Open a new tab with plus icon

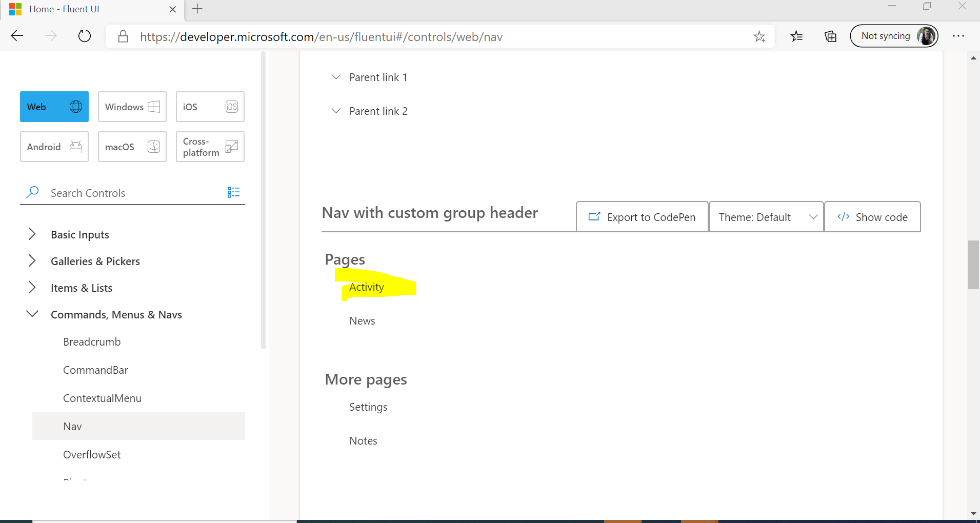(x=197, y=9)
